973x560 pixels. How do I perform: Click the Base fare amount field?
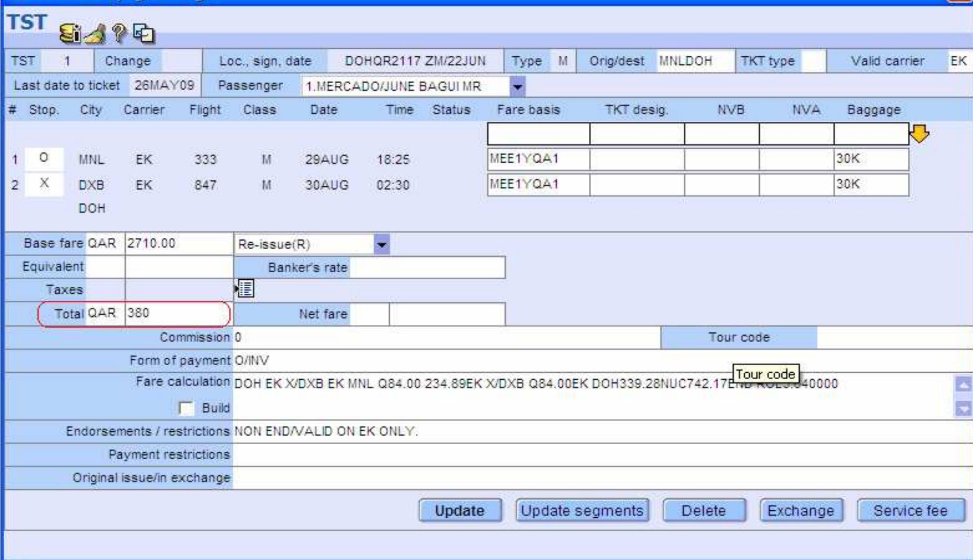click(x=178, y=244)
